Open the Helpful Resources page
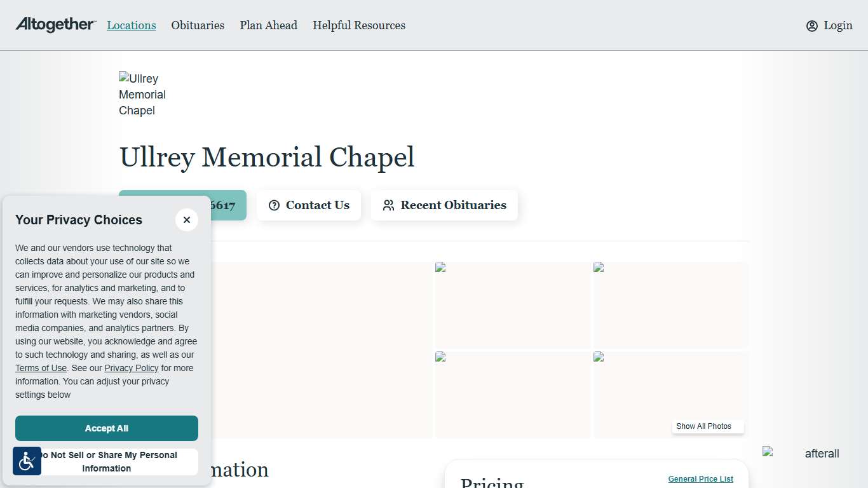 359,25
